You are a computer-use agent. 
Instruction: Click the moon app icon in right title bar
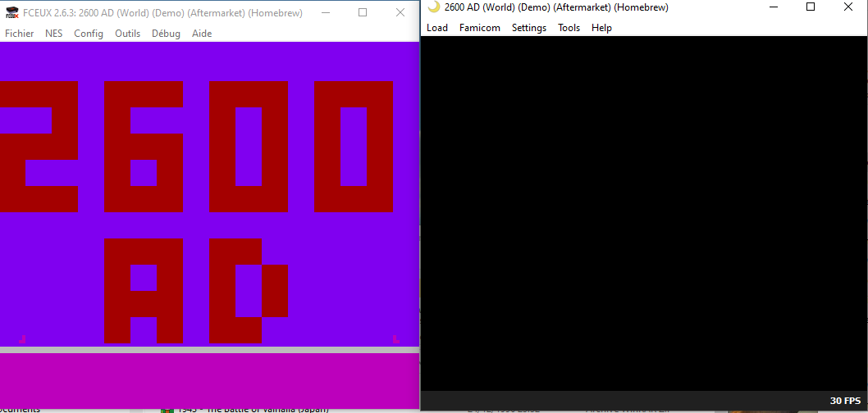coord(435,7)
